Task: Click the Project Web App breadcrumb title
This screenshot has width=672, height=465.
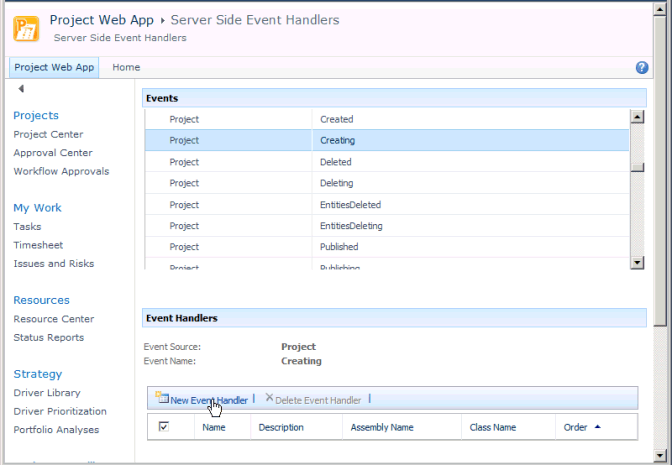Action: click(102, 20)
